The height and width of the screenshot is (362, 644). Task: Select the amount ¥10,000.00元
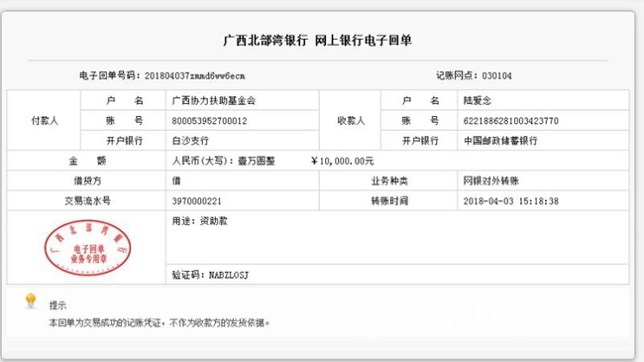pos(342,161)
